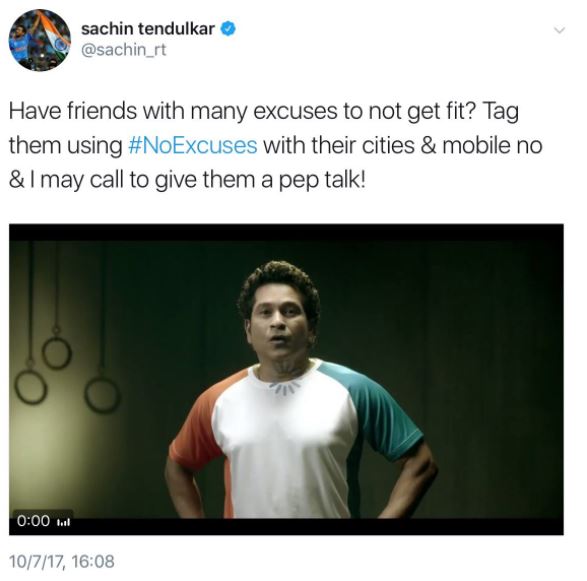Click the Indian flag in the avatar
Screen dimensions: 587x581
coord(55,34)
